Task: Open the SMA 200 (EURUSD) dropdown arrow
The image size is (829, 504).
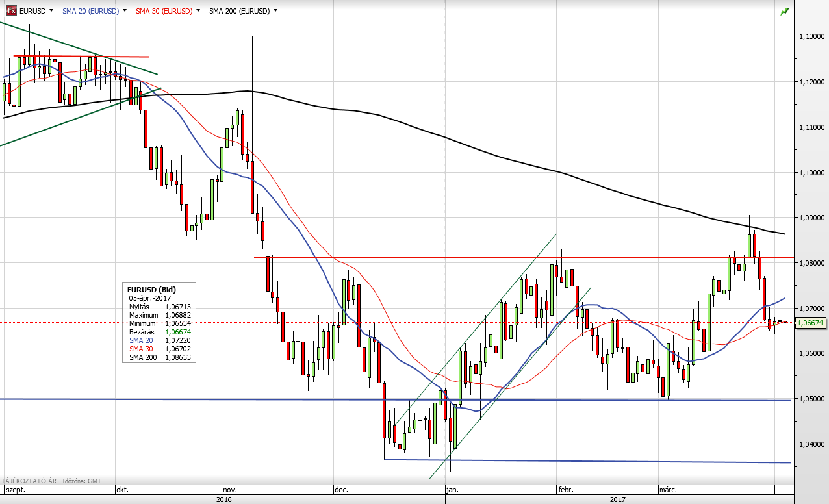Action: pos(275,11)
